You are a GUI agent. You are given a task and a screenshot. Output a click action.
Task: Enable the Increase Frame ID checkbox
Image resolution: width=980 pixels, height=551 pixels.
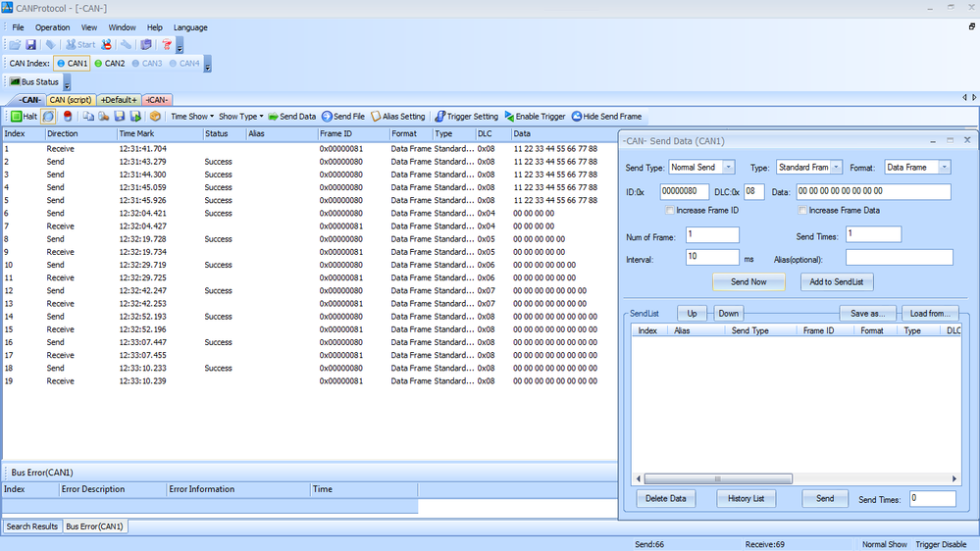[x=670, y=211]
